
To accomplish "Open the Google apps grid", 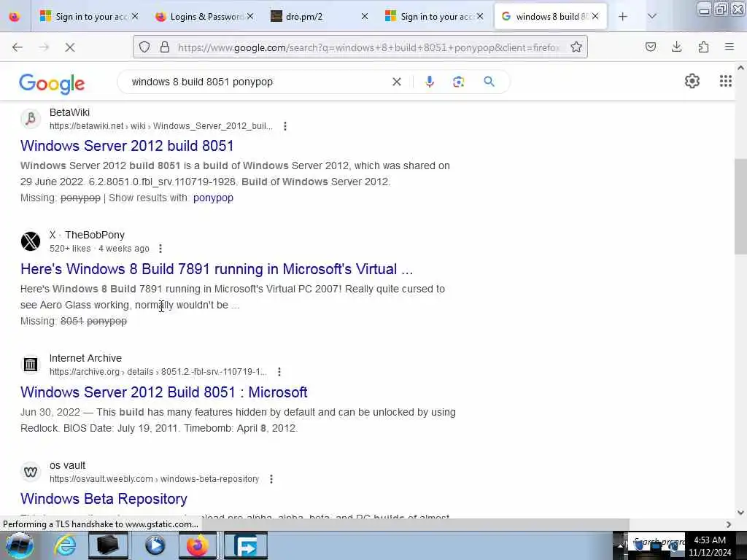I will tap(726, 82).
